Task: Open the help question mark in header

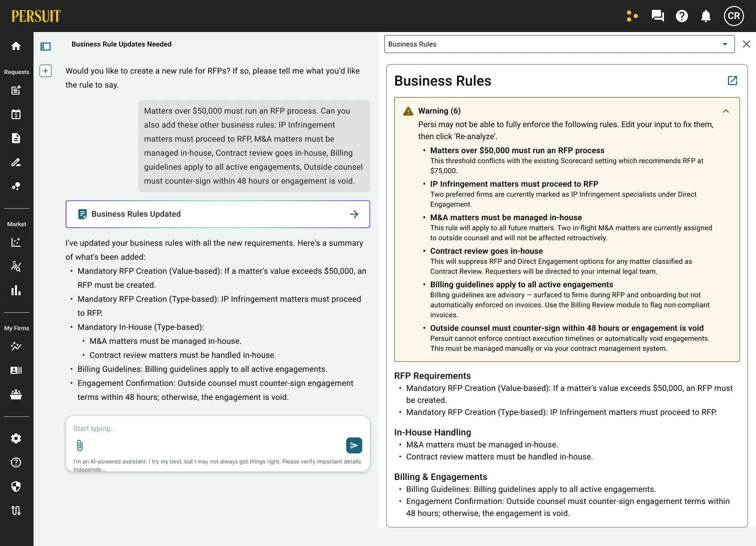Action: (681, 16)
